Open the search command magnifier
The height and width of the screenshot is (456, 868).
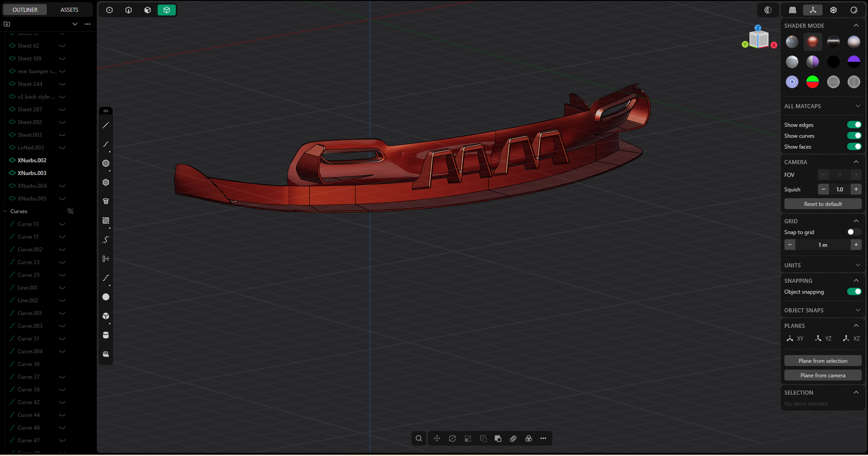(419, 438)
